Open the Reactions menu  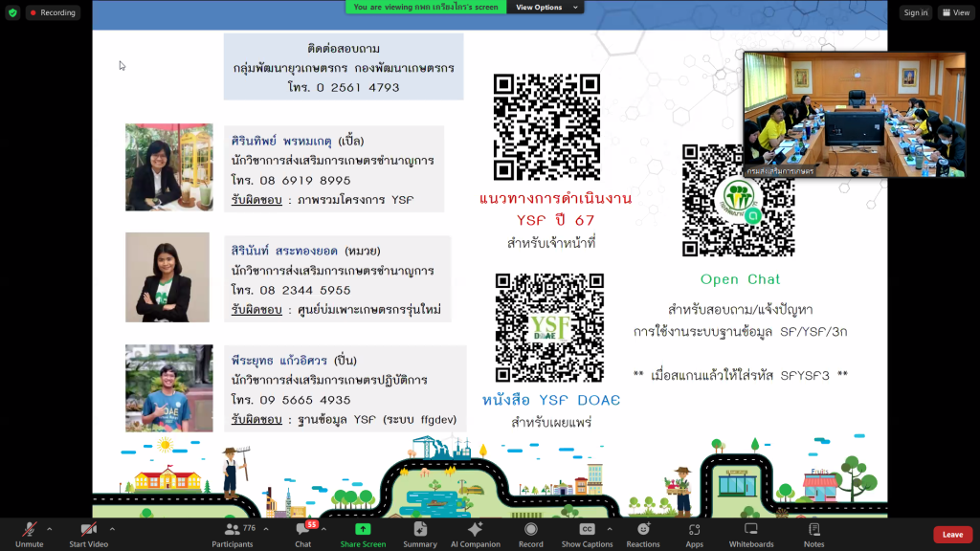[x=643, y=535]
